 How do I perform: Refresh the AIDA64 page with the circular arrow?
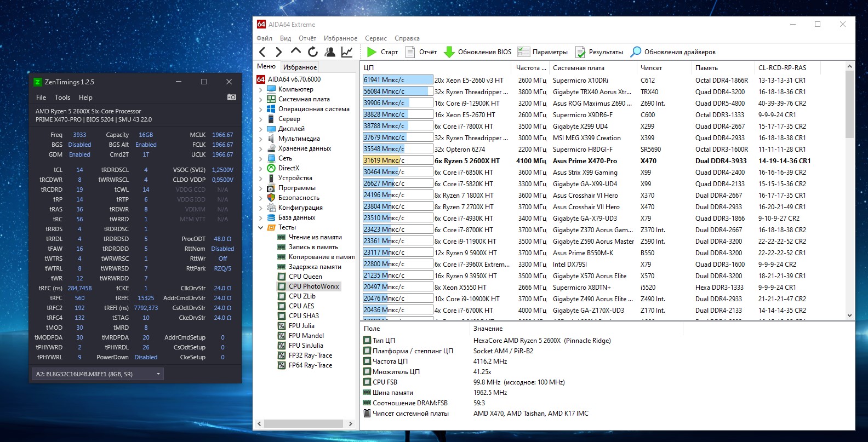[x=313, y=52]
